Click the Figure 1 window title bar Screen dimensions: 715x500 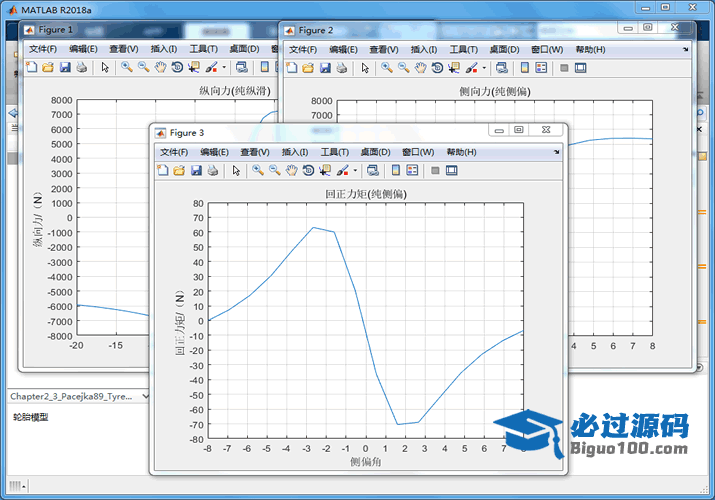click(150, 30)
